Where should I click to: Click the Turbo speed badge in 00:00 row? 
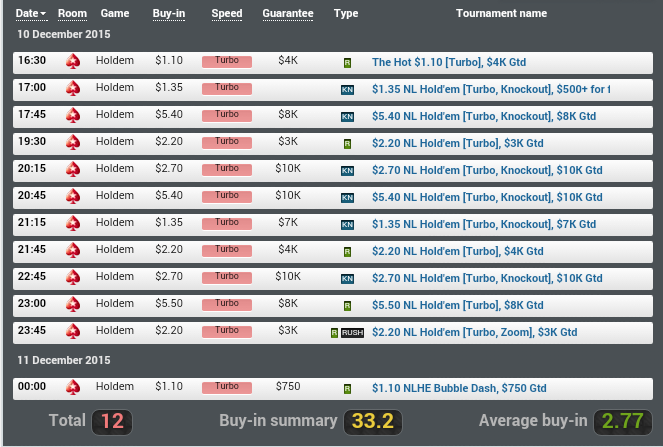click(227, 387)
